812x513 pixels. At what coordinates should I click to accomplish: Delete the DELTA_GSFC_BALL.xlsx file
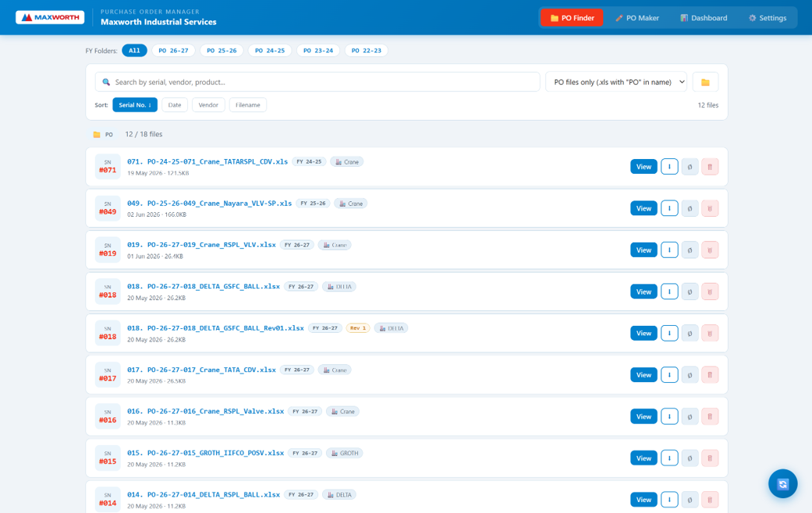[x=710, y=292]
